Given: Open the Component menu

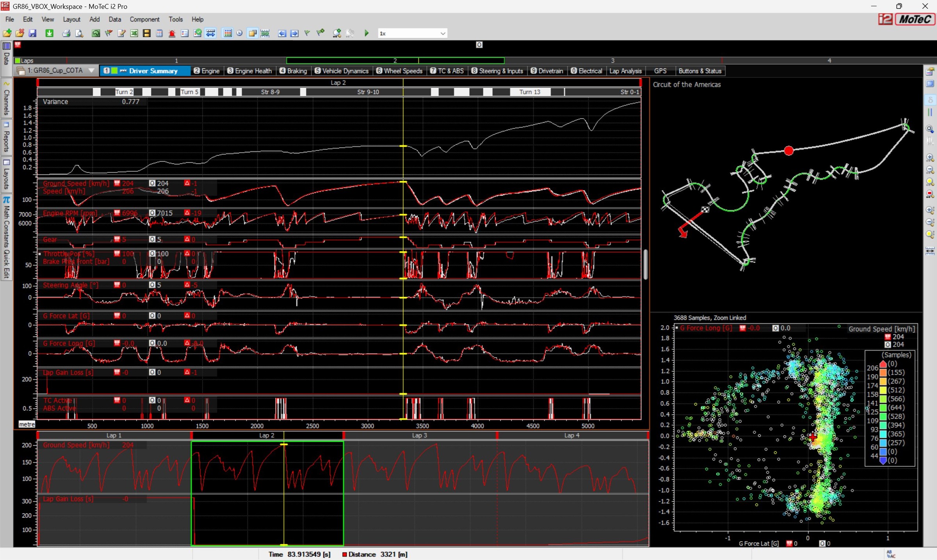Looking at the screenshot, I should pos(144,19).
